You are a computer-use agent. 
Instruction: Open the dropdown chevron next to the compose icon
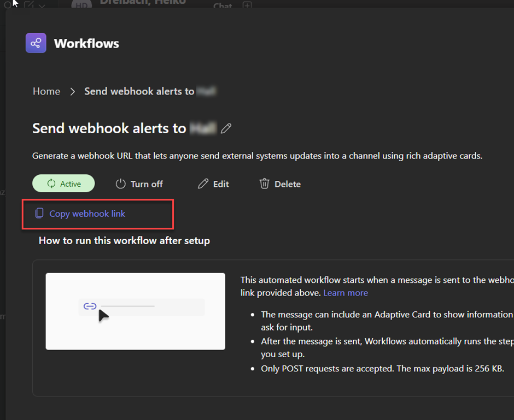[x=43, y=5]
